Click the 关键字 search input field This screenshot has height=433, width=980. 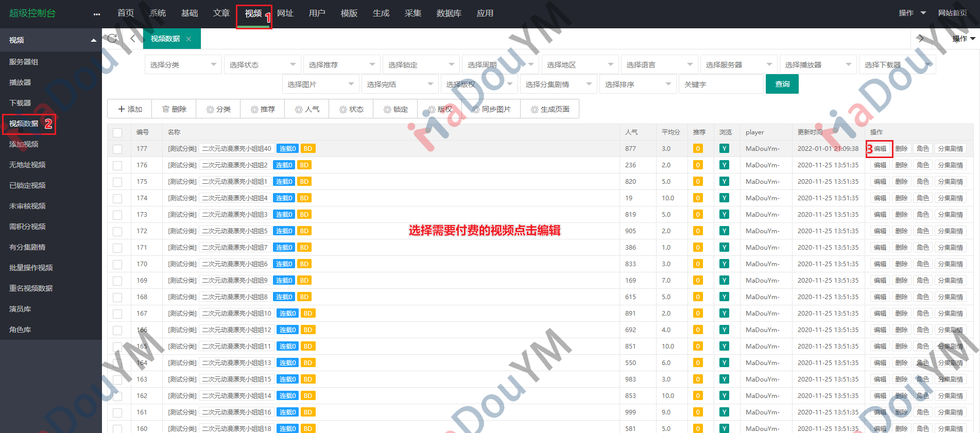coord(721,84)
